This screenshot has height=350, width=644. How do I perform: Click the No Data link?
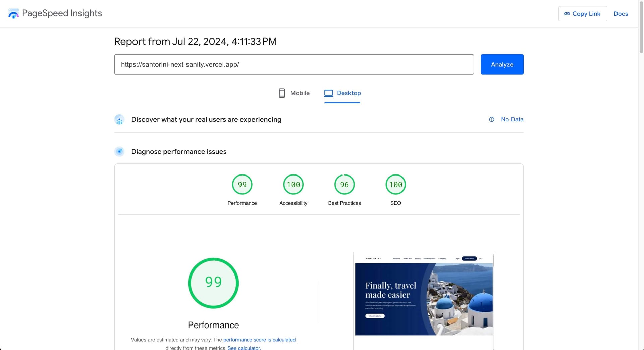click(x=512, y=119)
